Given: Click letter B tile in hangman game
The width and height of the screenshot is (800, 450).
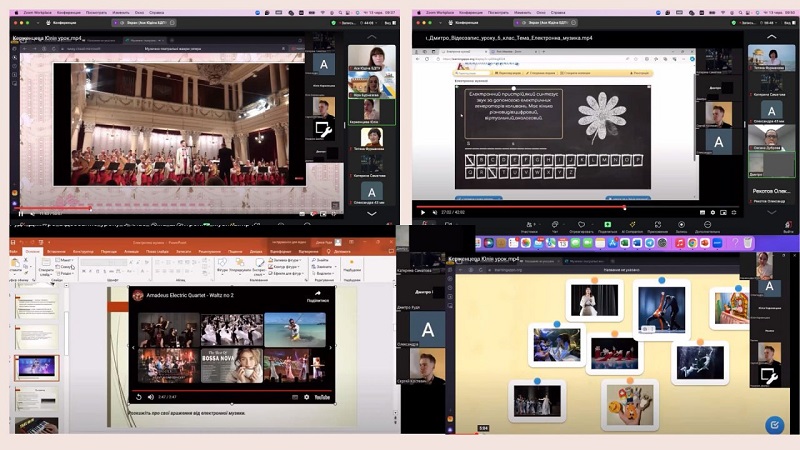Looking at the screenshot, I should tap(481, 161).
